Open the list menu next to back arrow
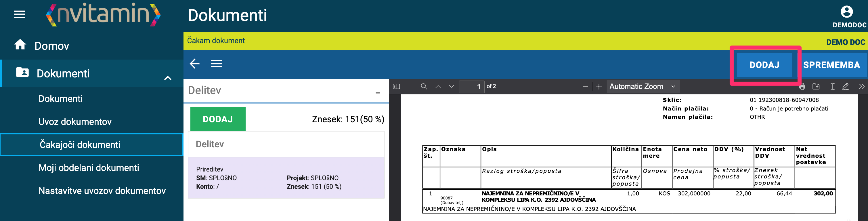Viewport: 868px width, 221px height. pyautogui.click(x=216, y=64)
